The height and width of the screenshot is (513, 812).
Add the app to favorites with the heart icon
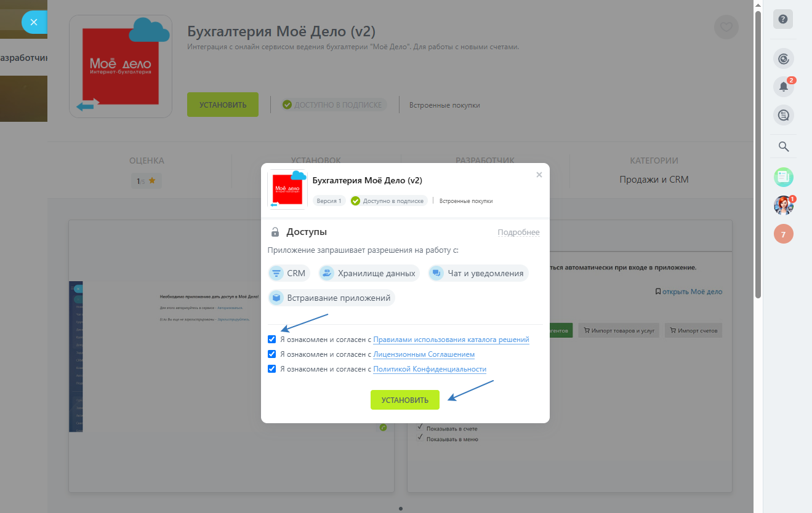point(726,27)
